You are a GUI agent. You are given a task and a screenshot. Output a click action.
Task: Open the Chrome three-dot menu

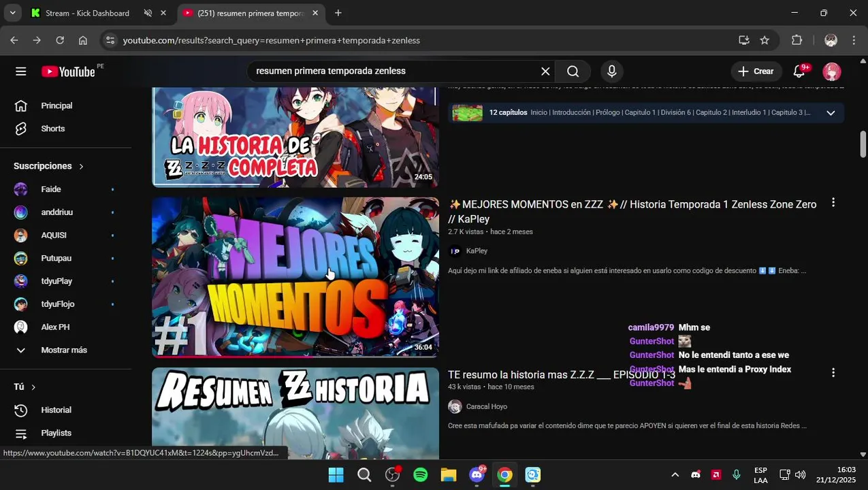(854, 40)
